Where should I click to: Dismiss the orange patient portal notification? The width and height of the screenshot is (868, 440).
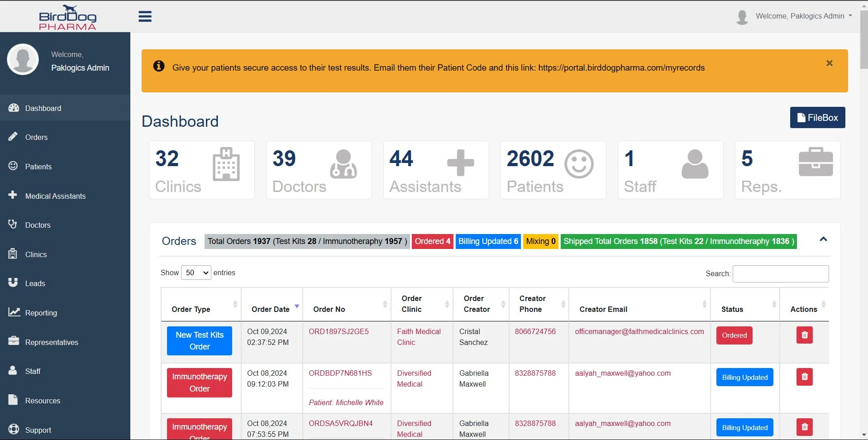(829, 63)
